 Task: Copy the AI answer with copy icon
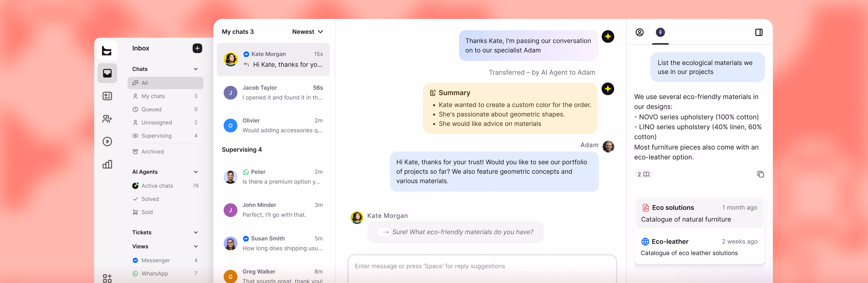[x=761, y=174]
